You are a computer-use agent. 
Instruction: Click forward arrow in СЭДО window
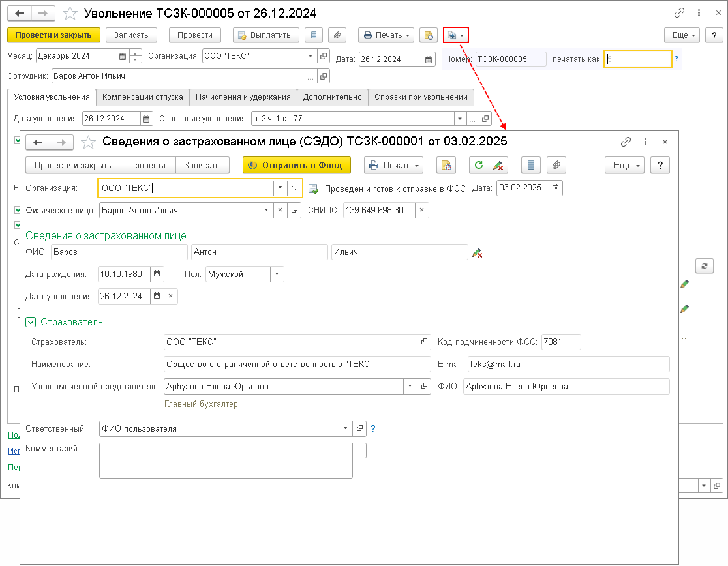click(x=61, y=142)
